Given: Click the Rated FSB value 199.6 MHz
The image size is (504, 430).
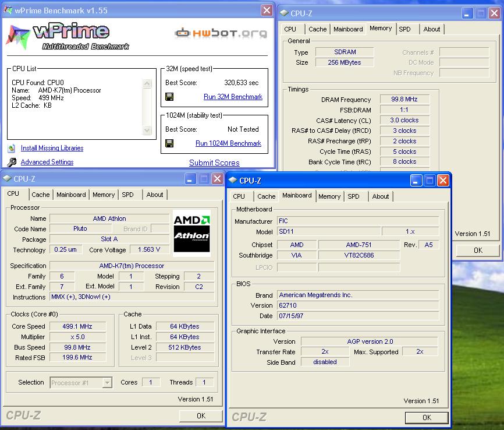Looking at the screenshot, I should [77, 357].
